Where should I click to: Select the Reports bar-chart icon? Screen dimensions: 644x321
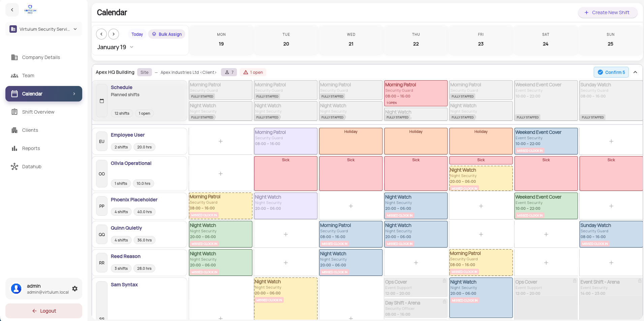coord(15,148)
